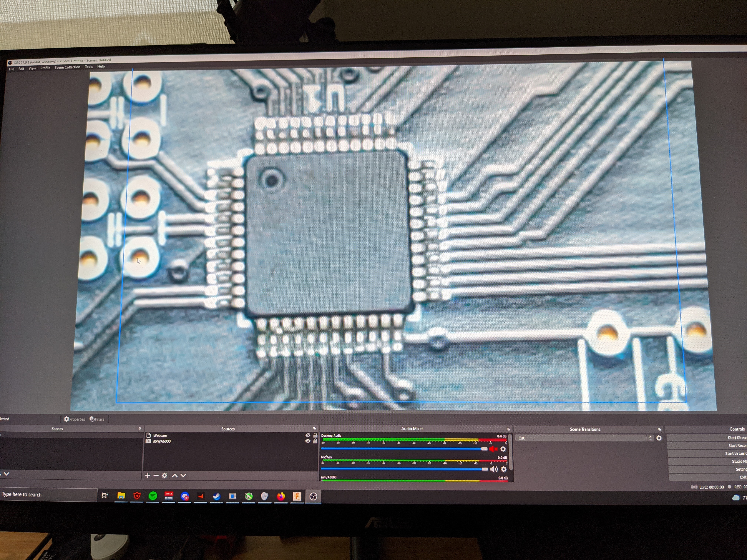Undock the Audio Mixer panel
Image resolution: width=747 pixels, height=560 pixels.
(x=508, y=429)
